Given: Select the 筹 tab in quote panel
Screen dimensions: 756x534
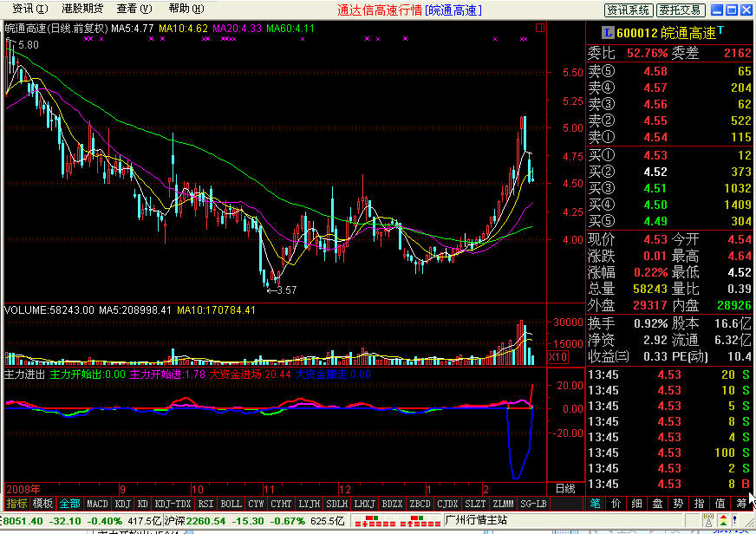Looking at the screenshot, I should tap(741, 504).
